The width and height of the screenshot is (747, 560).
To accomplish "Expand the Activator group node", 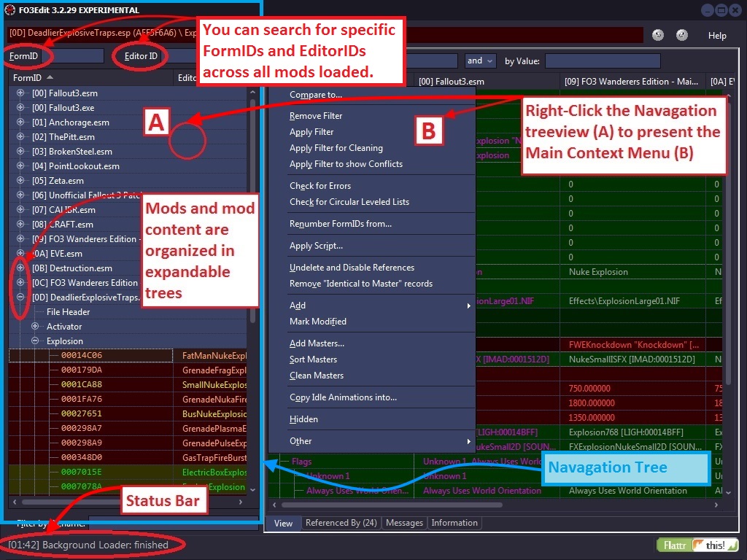I will click(x=35, y=326).
